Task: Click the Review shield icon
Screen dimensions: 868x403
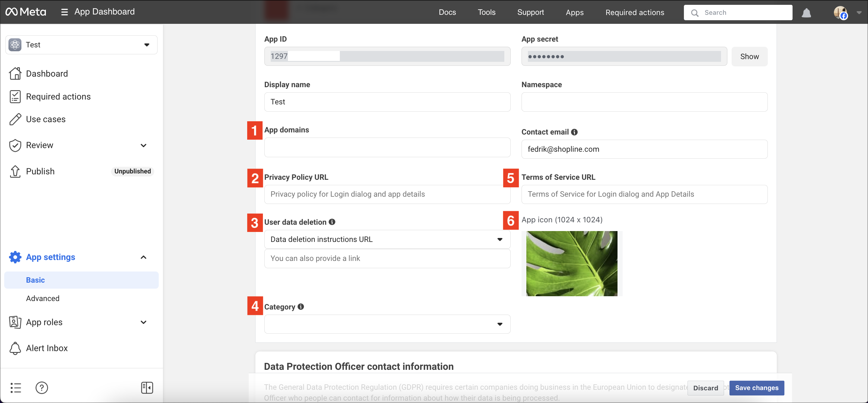Action: (15, 145)
